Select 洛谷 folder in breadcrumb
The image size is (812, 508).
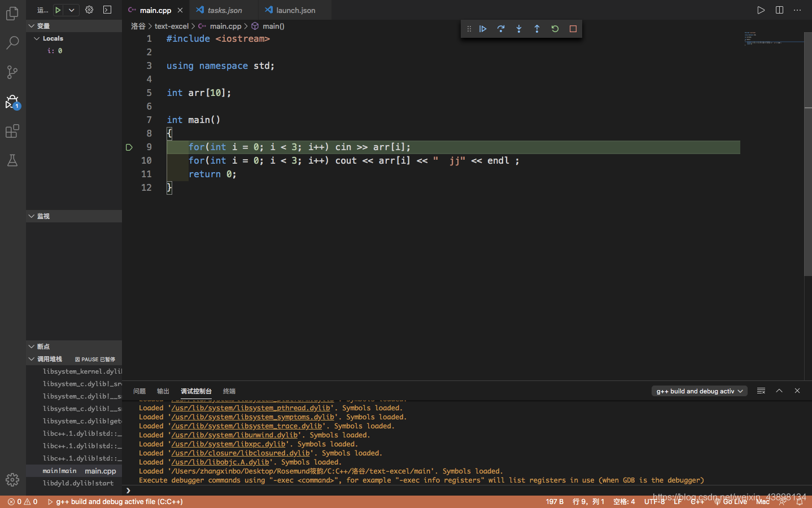[138, 26]
